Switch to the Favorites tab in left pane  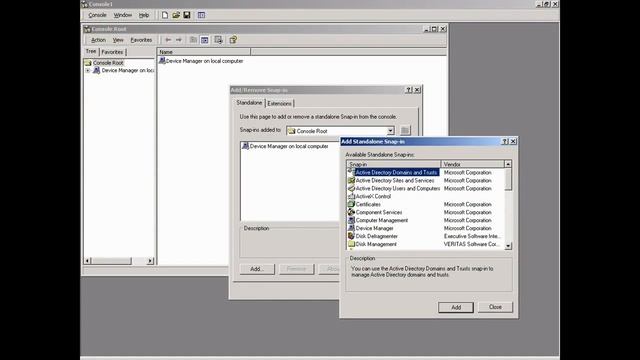[112, 52]
